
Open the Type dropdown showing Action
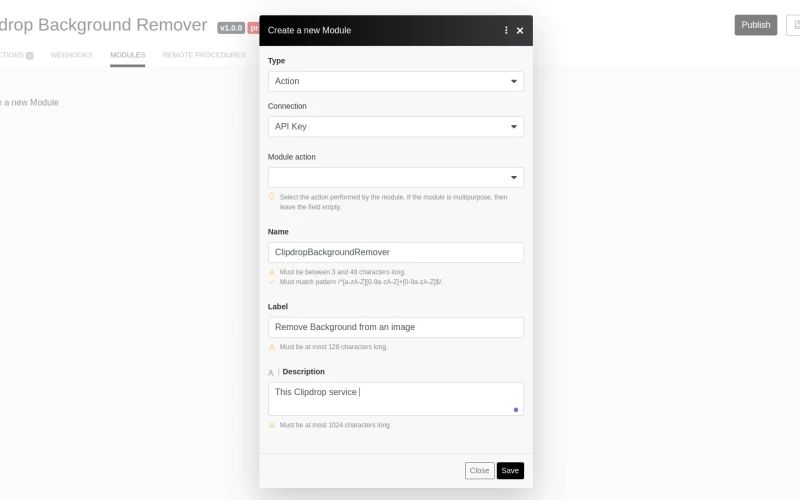point(395,81)
